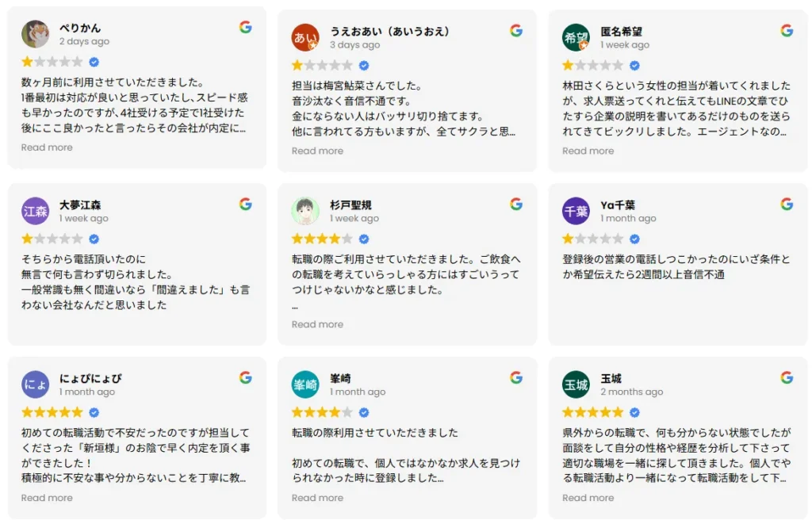
Task: Open 杉戸聖規's profile avatar
Action: point(305,212)
